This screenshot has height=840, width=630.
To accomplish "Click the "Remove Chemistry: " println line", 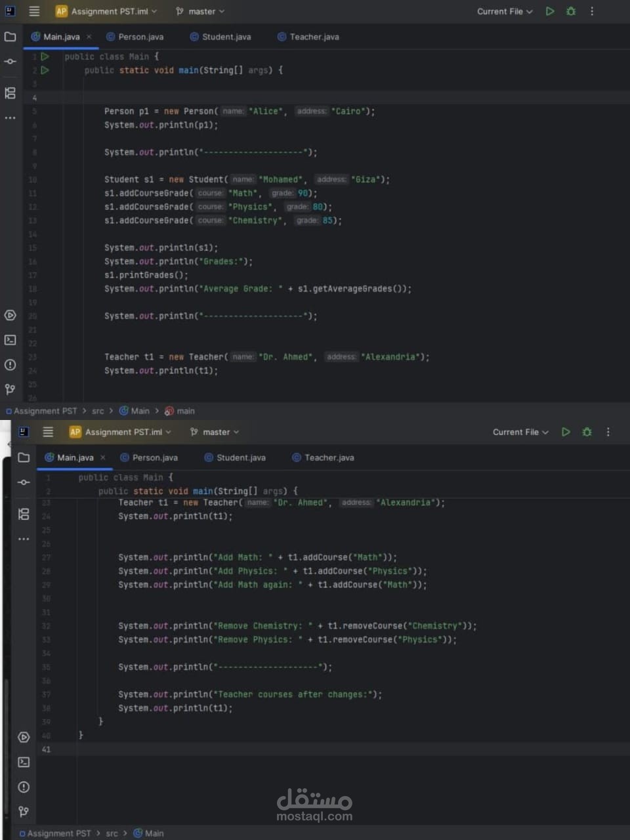I will [297, 626].
